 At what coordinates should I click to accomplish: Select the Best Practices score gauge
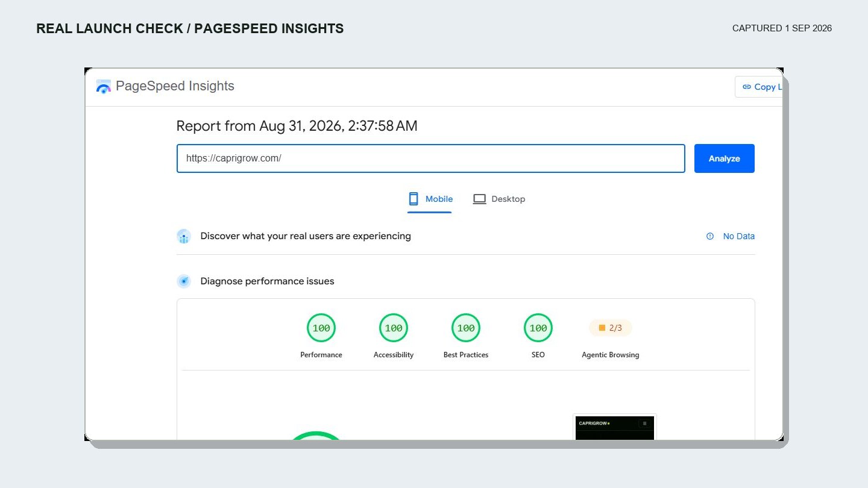[x=466, y=328]
